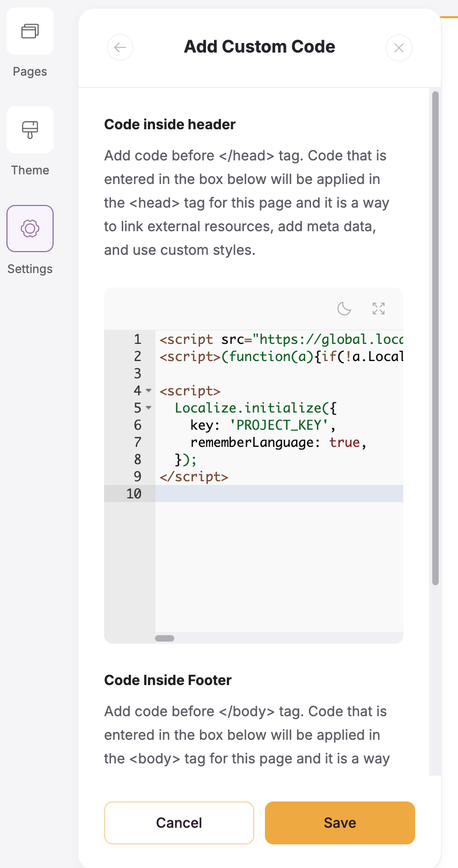Save the custom code
458x868 pixels.
coord(340,823)
